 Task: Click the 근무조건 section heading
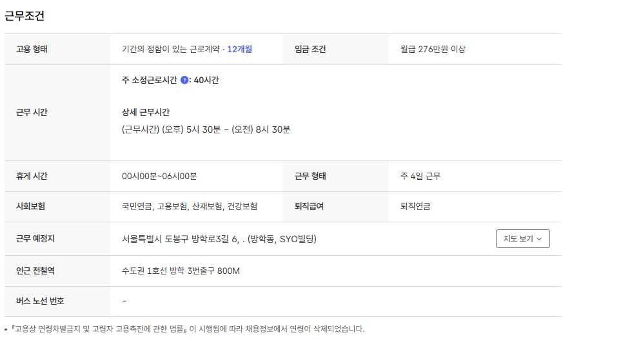(x=25, y=16)
